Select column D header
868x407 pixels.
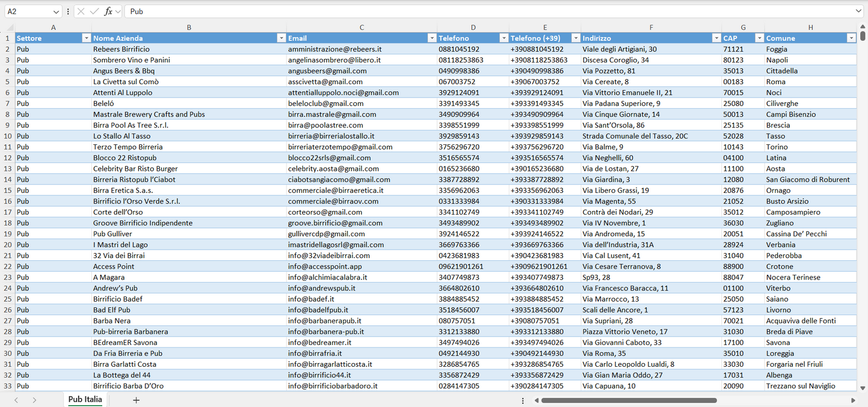[x=473, y=28]
